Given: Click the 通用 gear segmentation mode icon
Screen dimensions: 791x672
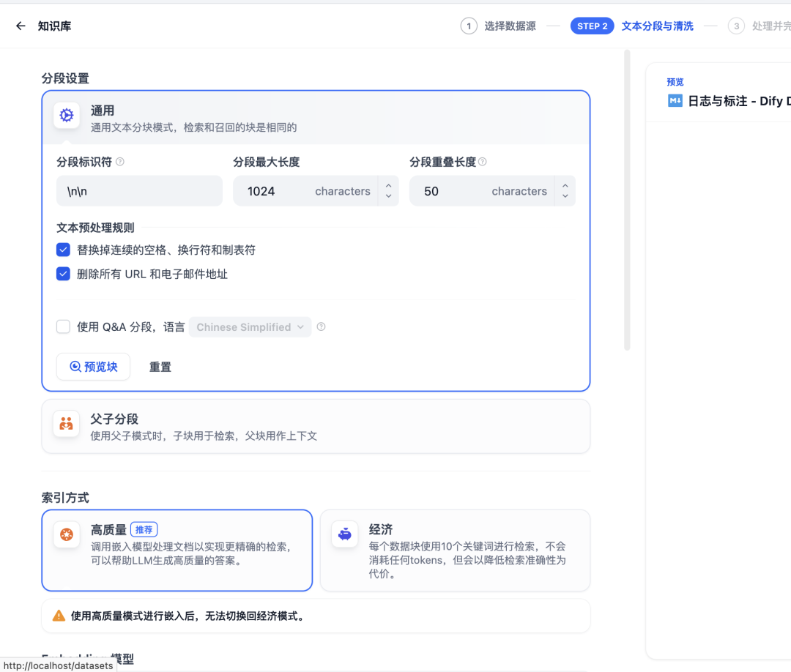Looking at the screenshot, I should [66, 115].
